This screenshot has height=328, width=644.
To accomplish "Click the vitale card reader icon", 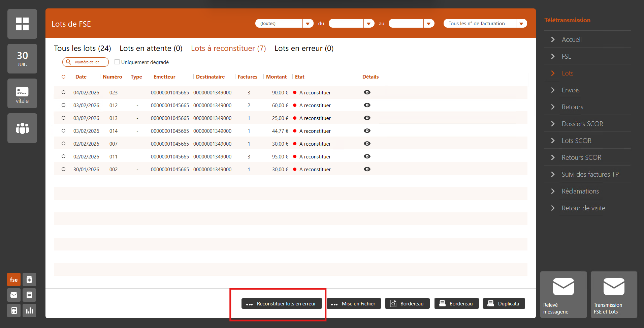I will tap(22, 93).
